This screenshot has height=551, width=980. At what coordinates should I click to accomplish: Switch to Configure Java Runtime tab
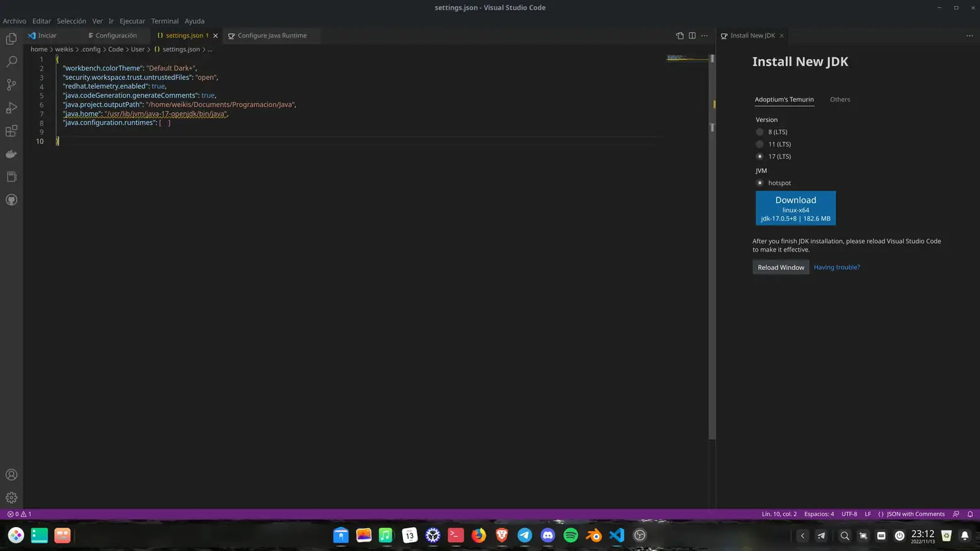tap(272, 35)
